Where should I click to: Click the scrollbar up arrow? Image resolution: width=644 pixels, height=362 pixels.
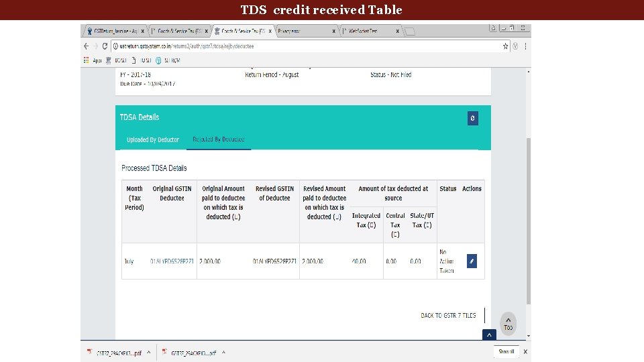pos(528,72)
